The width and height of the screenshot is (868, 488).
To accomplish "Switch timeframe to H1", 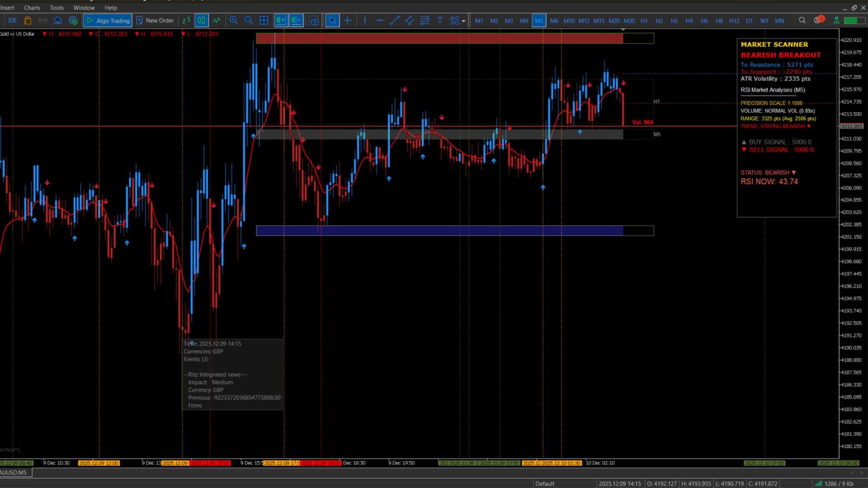I will [644, 21].
